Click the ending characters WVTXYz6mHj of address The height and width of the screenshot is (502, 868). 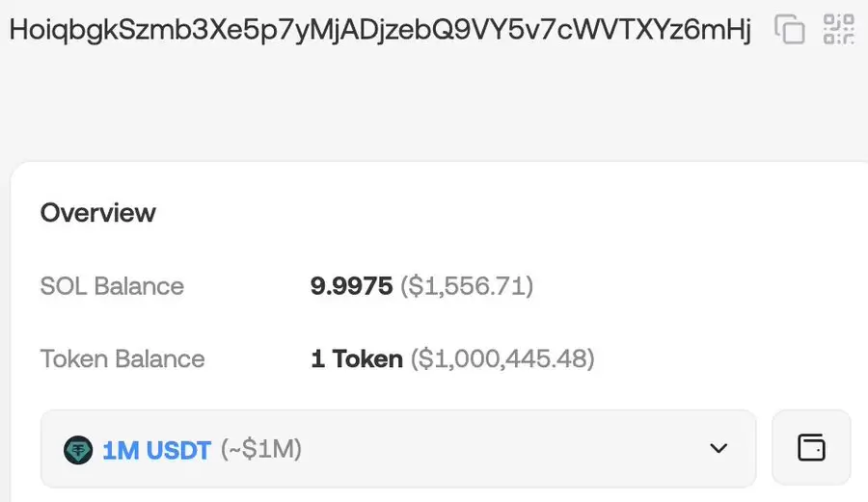click(x=662, y=30)
